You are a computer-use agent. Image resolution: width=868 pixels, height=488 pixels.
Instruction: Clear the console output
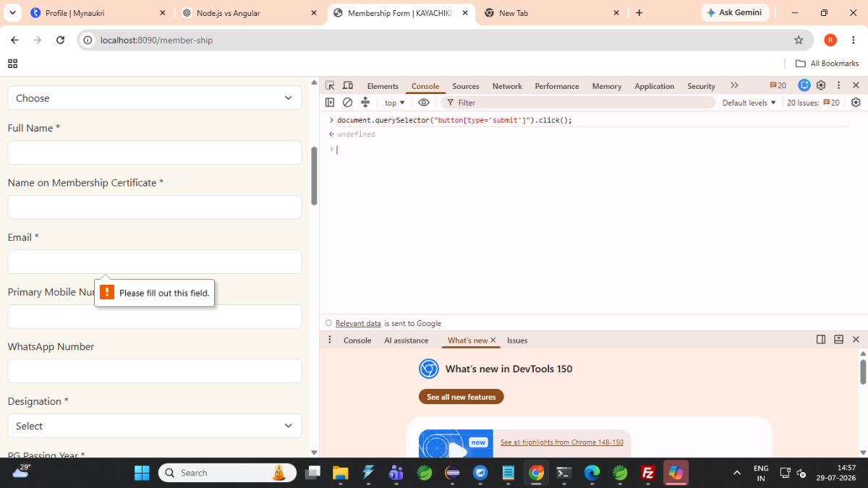coord(348,103)
